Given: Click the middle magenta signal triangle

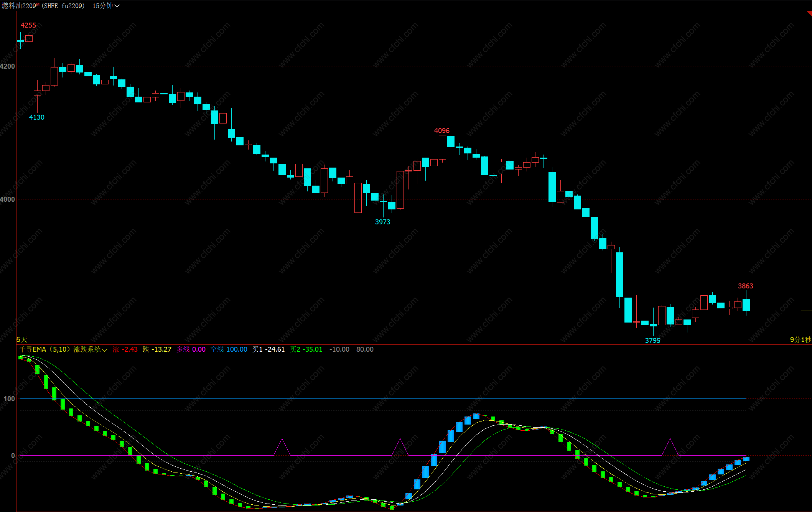Looking at the screenshot, I should pyautogui.click(x=400, y=448).
